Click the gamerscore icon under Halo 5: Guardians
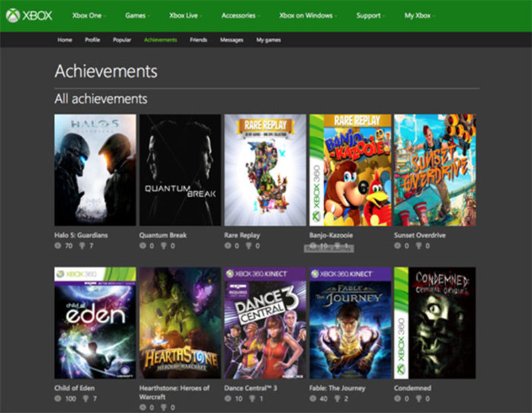 59,246
